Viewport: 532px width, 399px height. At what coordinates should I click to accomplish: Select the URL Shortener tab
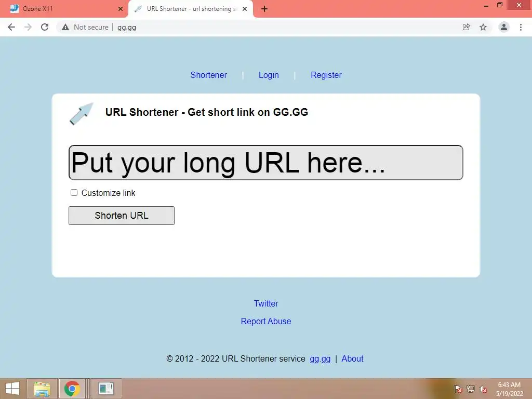click(x=190, y=9)
